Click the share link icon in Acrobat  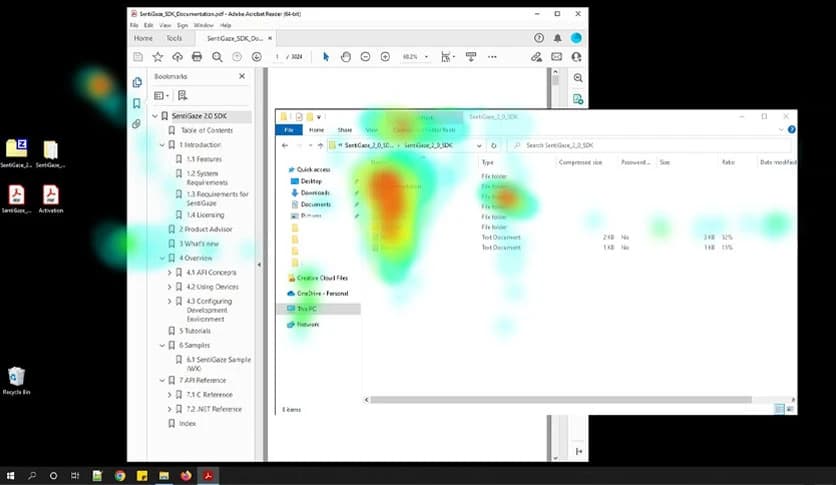(x=536, y=56)
